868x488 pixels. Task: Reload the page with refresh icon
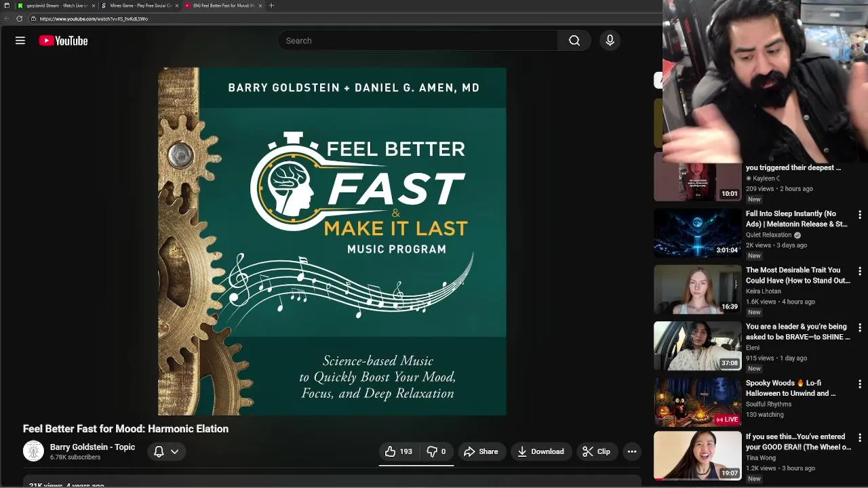(x=19, y=19)
